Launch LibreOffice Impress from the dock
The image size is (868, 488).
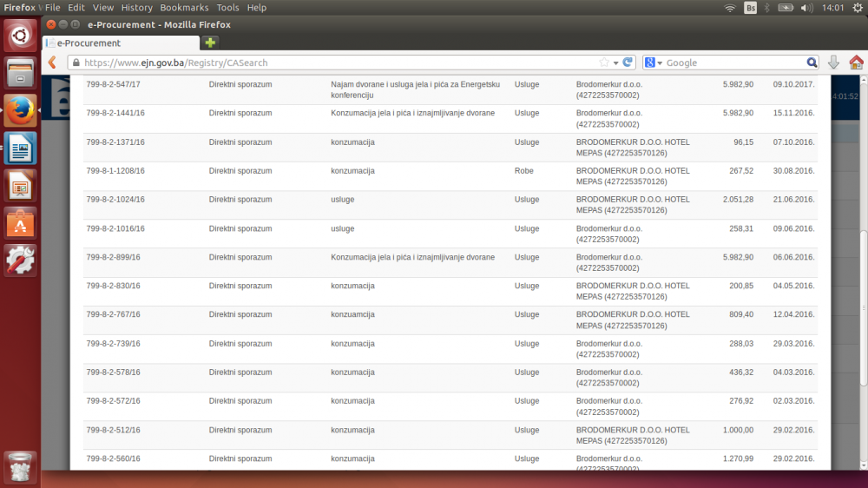(x=20, y=186)
